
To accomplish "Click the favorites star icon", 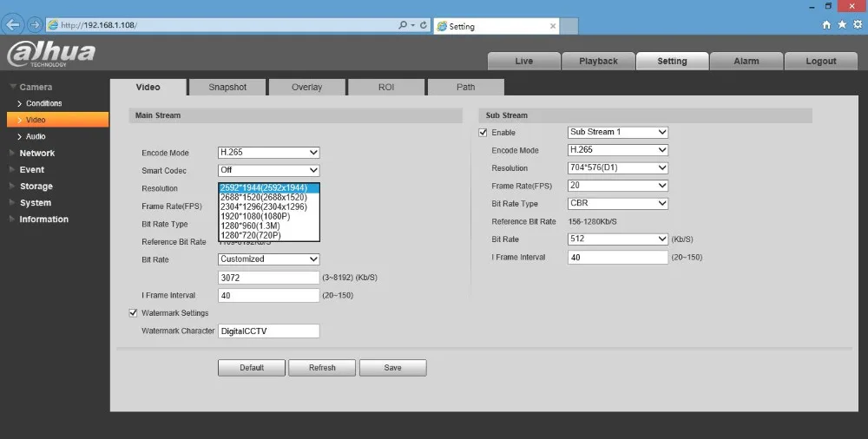I will point(842,25).
